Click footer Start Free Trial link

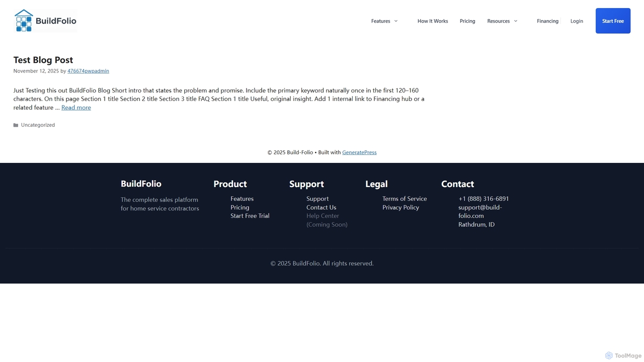[x=250, y=216]
